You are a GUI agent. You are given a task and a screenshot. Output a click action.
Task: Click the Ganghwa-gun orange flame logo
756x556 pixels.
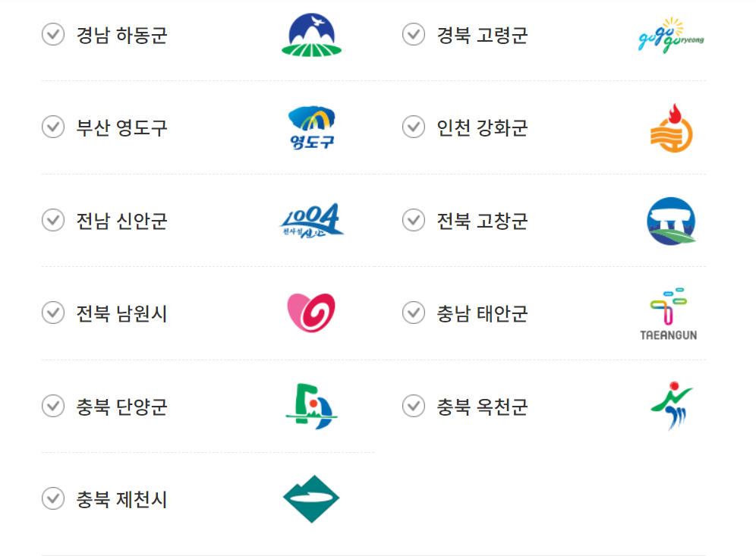click(669, 127)
